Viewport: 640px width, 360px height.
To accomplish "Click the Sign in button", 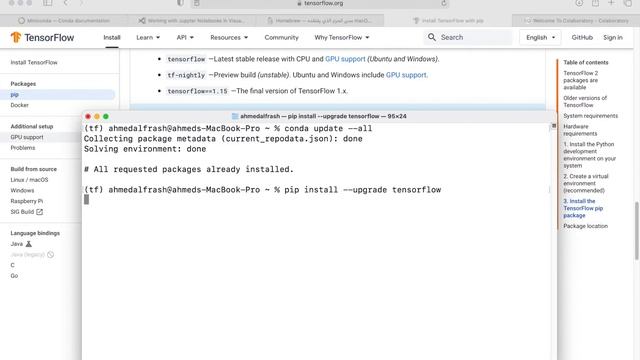I will click(613, 38).
